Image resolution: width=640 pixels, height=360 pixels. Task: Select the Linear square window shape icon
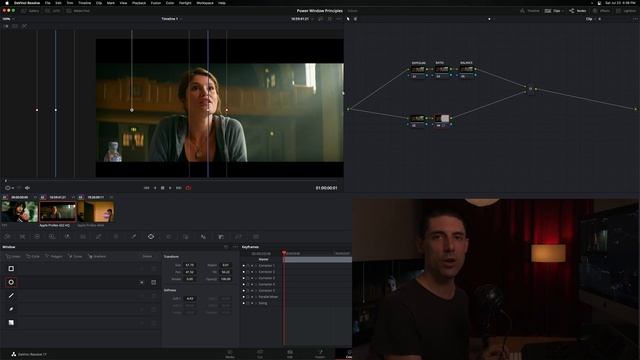[11, 269]
